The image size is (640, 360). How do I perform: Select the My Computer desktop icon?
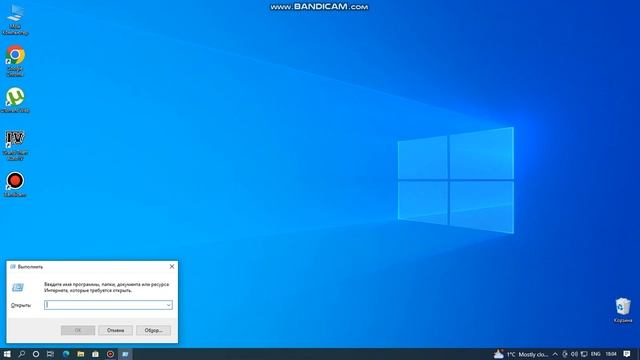(15, 20)
